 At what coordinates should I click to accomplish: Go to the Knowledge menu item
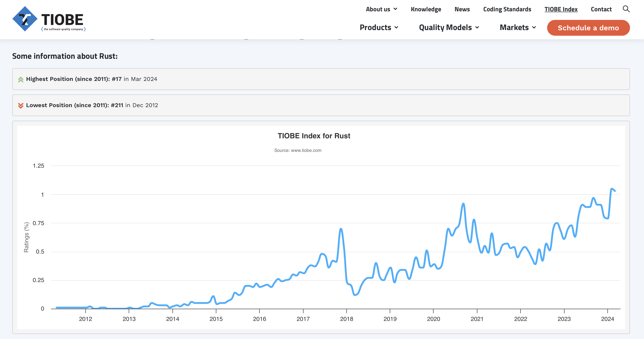pyautogui.click(x=426, y=9)
